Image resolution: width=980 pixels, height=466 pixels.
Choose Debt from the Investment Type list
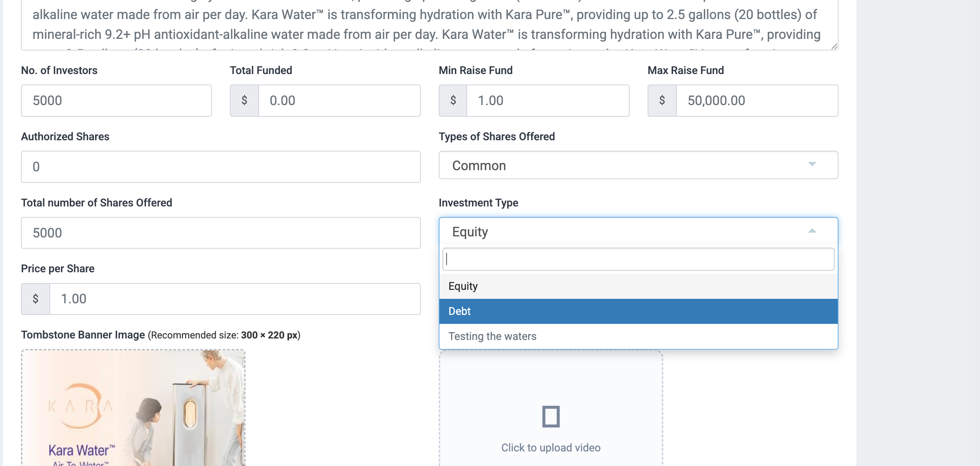pos(638,311)
